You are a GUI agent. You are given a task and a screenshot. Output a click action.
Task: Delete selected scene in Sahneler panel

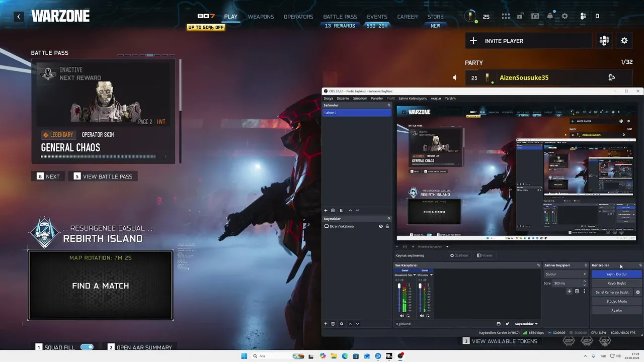[333, 210]
